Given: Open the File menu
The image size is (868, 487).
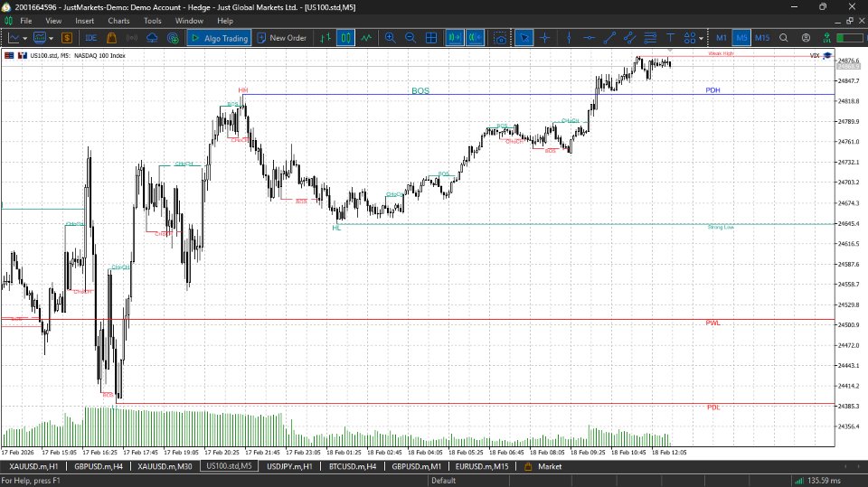Looking at the screenshot, I should click(x=26, y=21).
